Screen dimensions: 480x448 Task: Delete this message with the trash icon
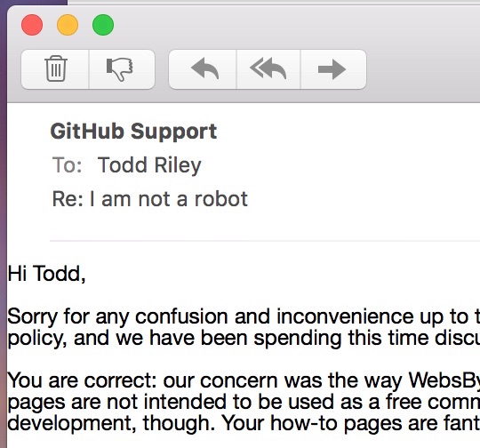pyautogui.click(x=55, y=69)
